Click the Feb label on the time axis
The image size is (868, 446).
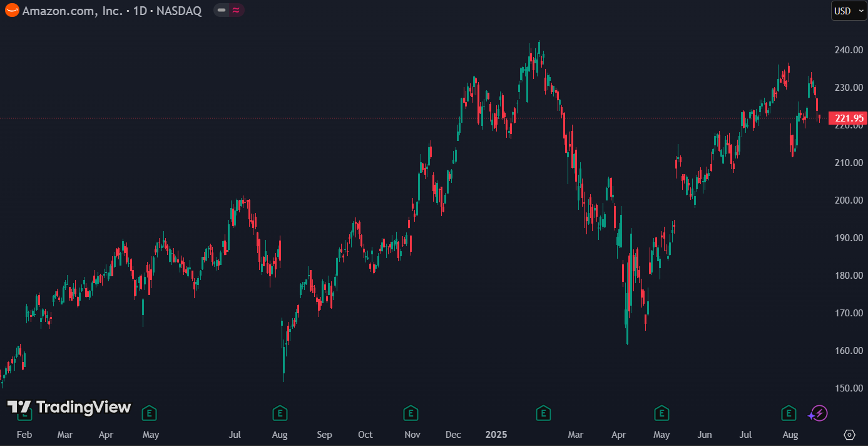[24, 435]
